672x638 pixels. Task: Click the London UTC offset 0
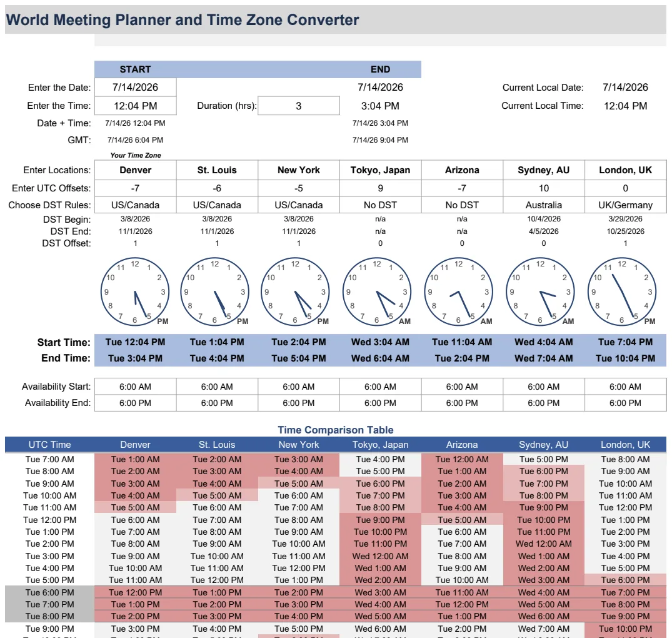(x=625, y=188)
